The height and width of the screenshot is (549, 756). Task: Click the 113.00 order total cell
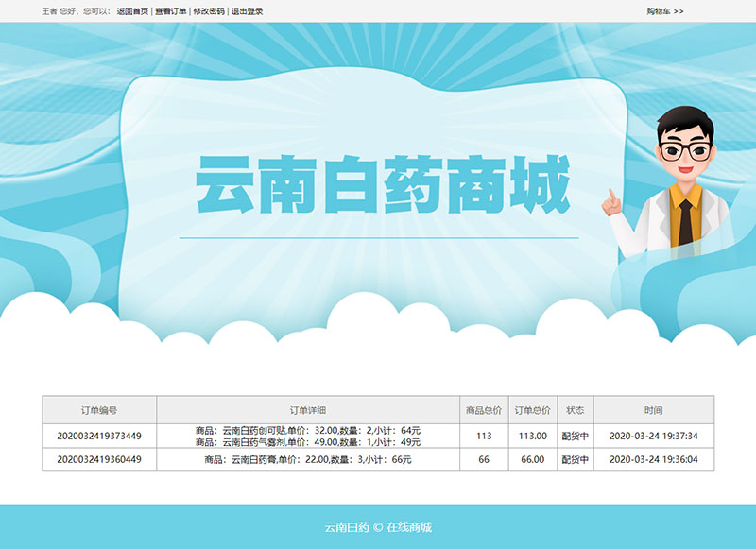pos(533,436)
